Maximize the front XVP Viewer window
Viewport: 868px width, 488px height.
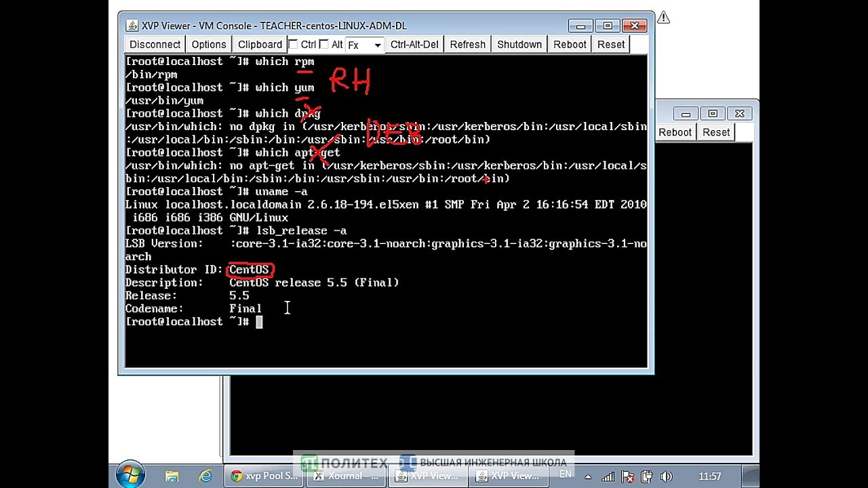608,26
